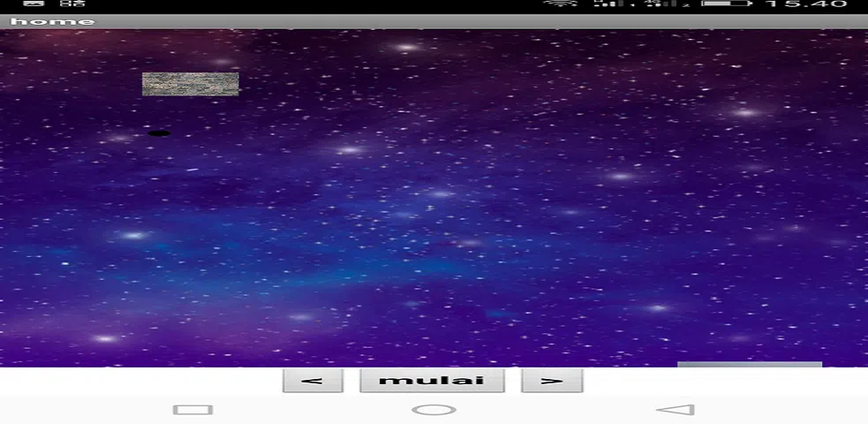Click the white strip left of the "<" button
This screenshot has width=868, height=424.
pos(141,381)
